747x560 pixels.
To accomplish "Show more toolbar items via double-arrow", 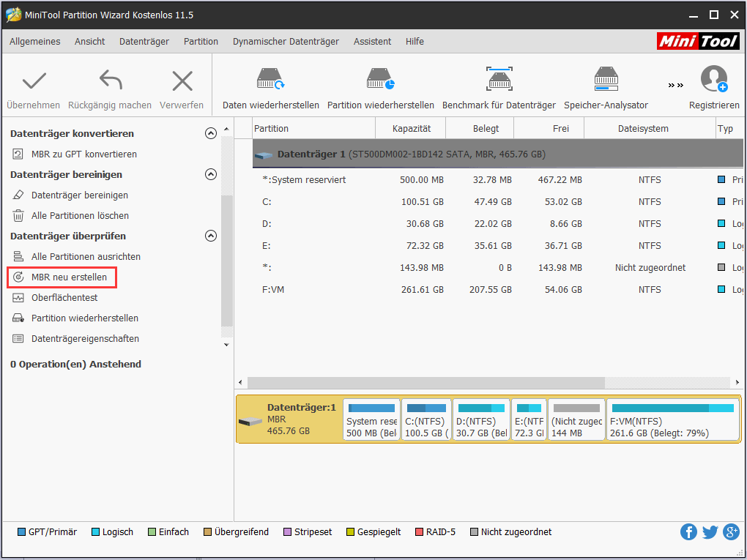I will click(675, 85).
